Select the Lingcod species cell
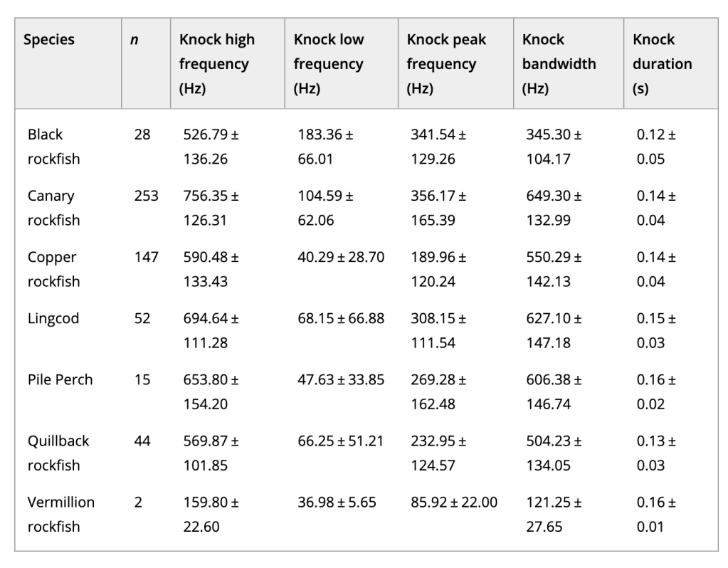 pos(53,318)
